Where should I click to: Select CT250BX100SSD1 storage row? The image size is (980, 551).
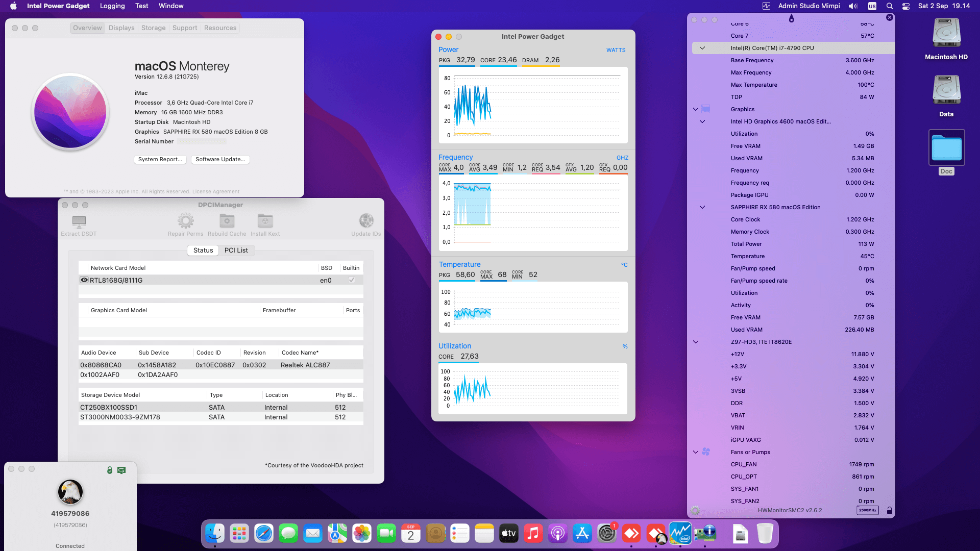tap(221, 407)
